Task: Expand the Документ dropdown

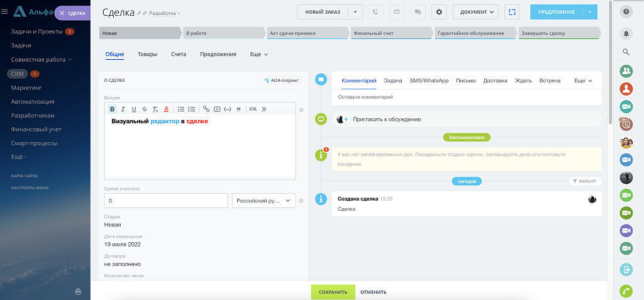Action: 475,11
